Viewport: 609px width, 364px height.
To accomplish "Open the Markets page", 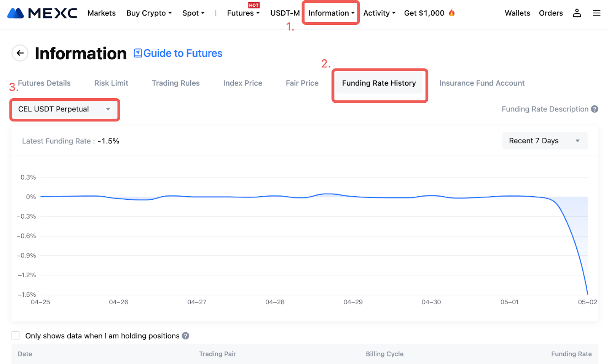I will point(102,13).
